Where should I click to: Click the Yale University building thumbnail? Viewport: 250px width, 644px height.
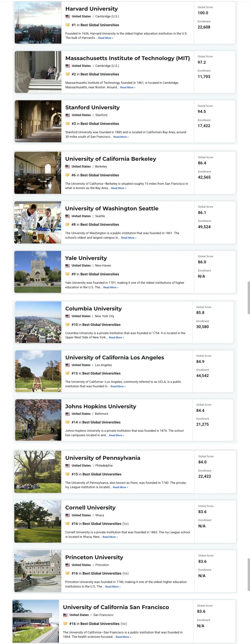coord(38,272)
